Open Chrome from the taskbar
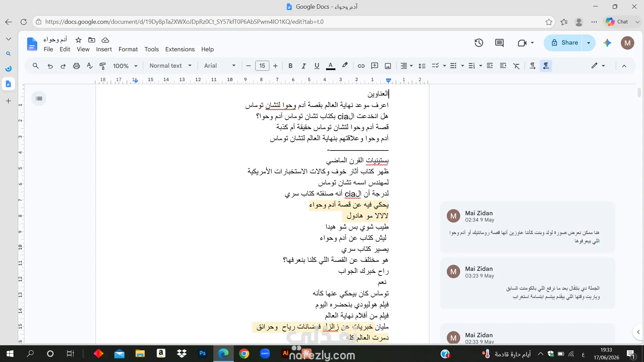This screenshot has width=644, height=362. [x=244, y=353]
